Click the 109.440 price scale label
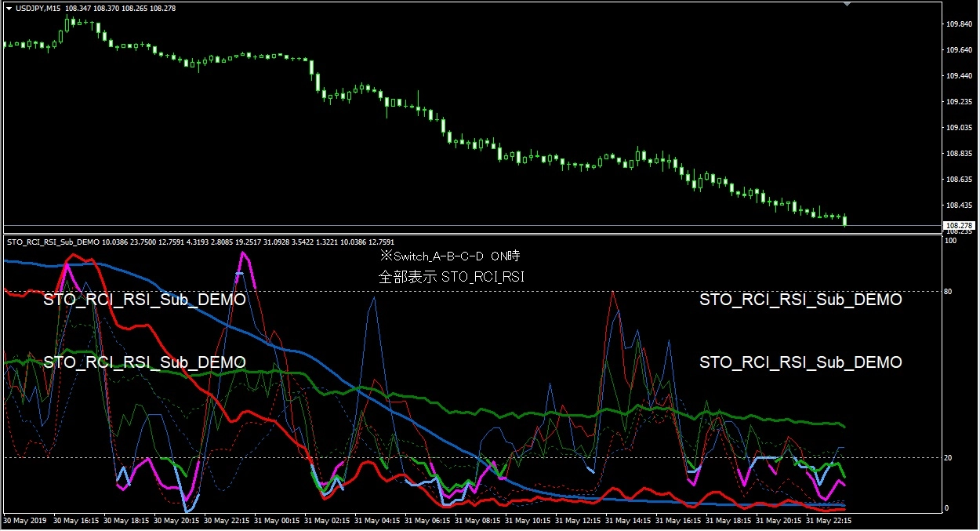The height and width of the screenshot is (531, 980). tap(959, 76)
